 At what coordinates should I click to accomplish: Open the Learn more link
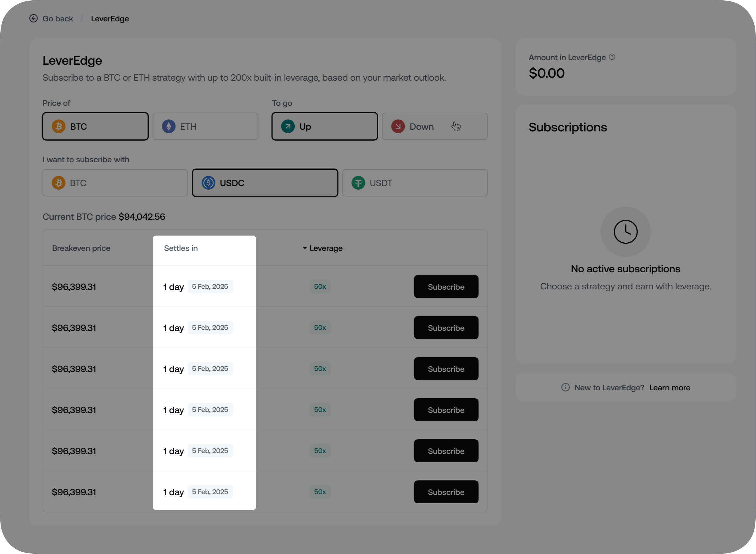click(670, 388)
